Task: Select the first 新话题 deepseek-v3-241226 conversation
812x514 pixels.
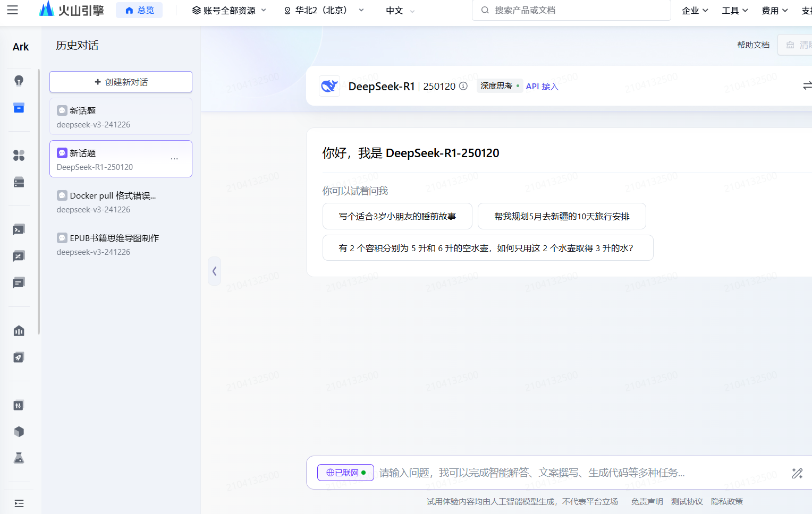Action: (121, 116)
